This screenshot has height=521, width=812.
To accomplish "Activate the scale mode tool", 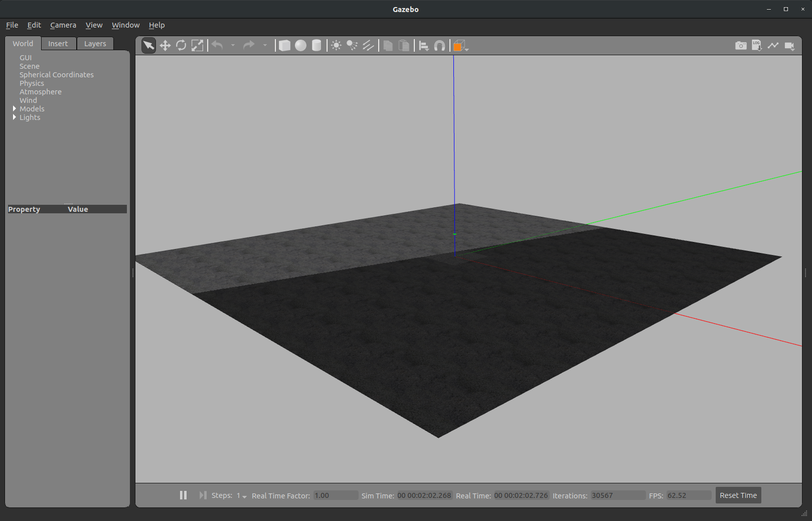I will pyautogui.click(x=198, y=46).
